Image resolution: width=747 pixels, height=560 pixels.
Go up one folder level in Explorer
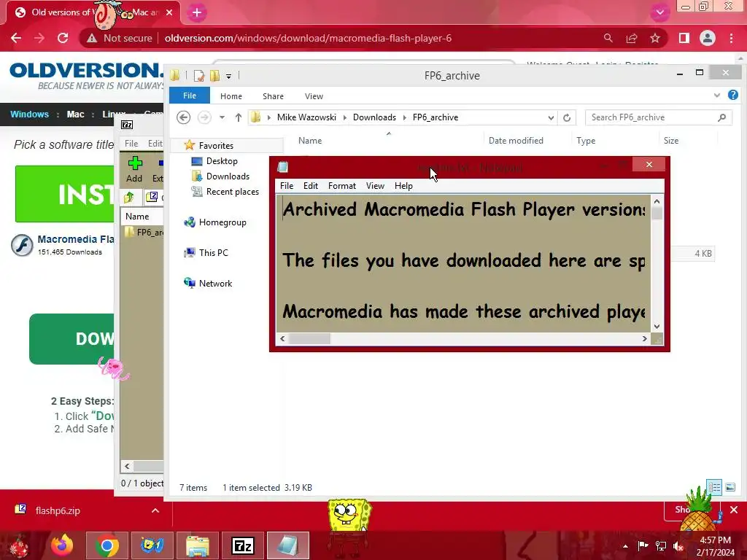(x=239, y=117)
